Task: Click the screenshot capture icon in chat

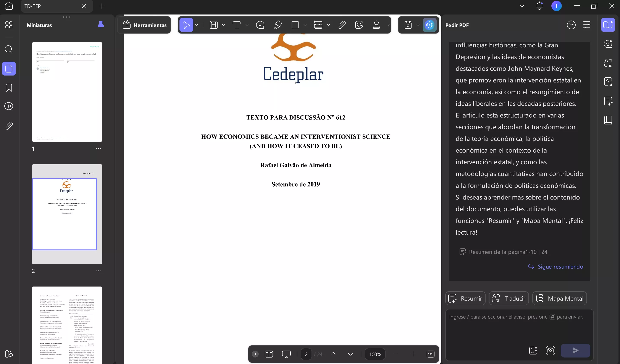Action: tap(550, 350)
